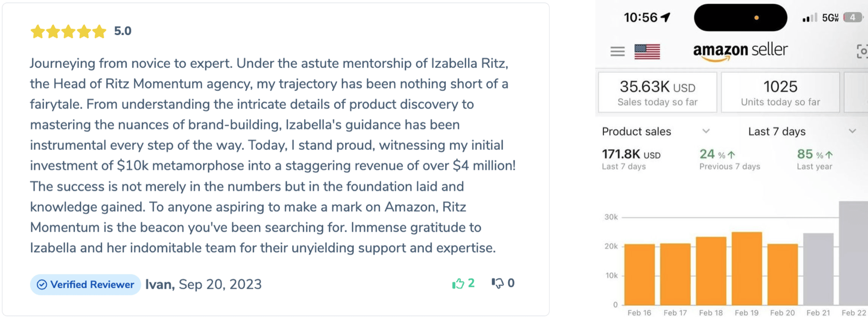This screenshot has height=323, width=868.
Task: Tap the amazon seller logo
Action: point(740,51)
